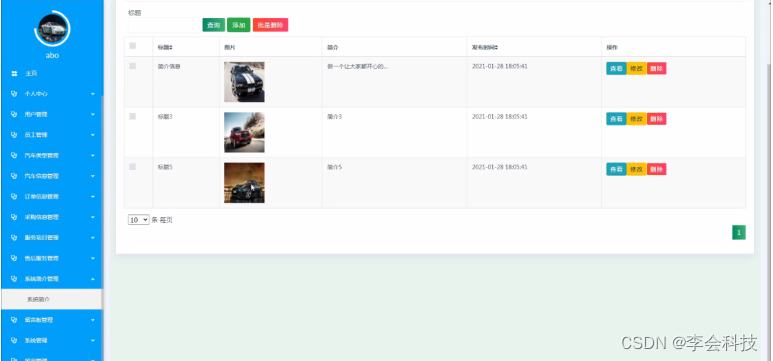The height and width of the screenshot is (361, 773).
Task: Click the icon beside 汽车类型管理
Action: coord(14,155)
